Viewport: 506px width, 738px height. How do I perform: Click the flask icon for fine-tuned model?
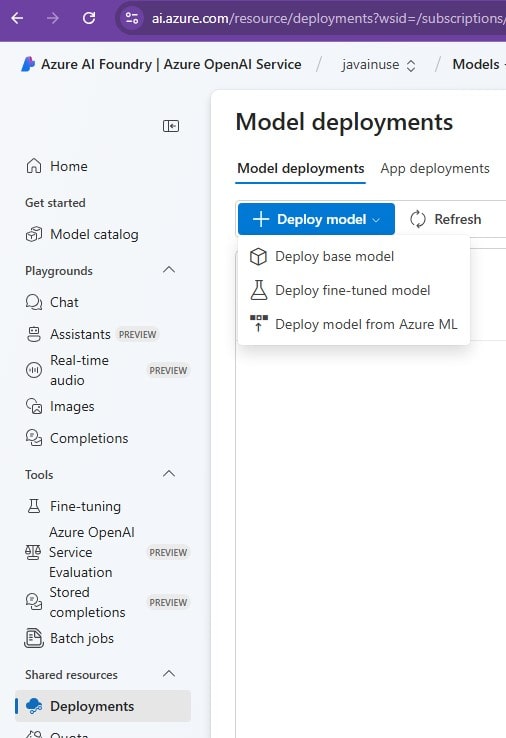258,290
